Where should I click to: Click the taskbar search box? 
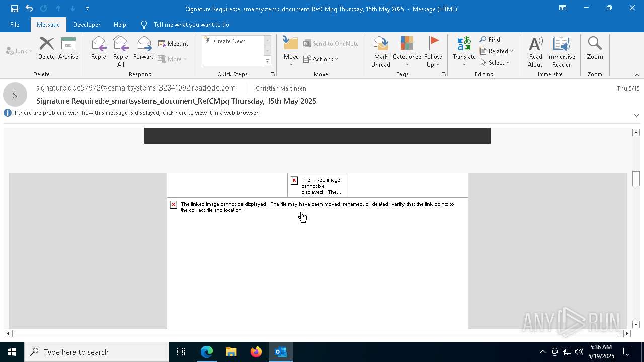tap(97, 352)
